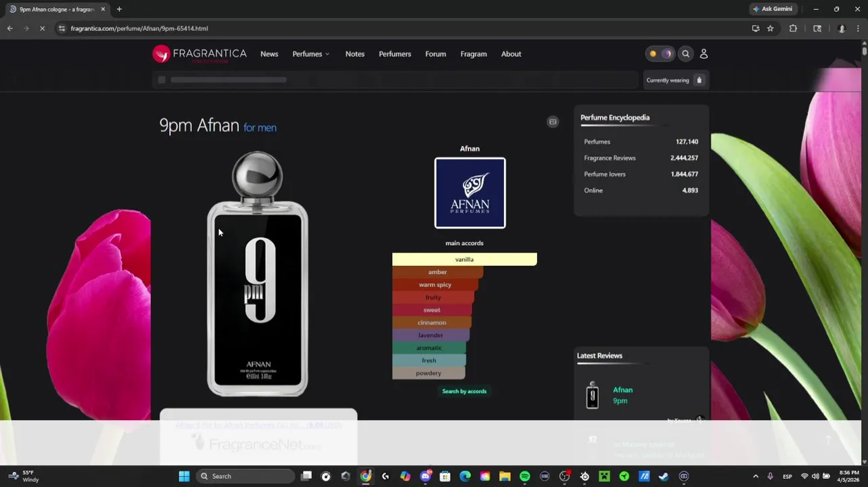The image size is (868, 487).
Task: Click the Chrome icon in the taskbar
Action: (x=365, y=476)
